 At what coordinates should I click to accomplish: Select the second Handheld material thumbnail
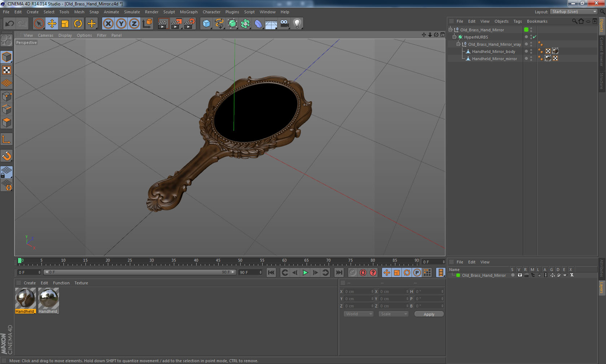click(x=48, y=301)
